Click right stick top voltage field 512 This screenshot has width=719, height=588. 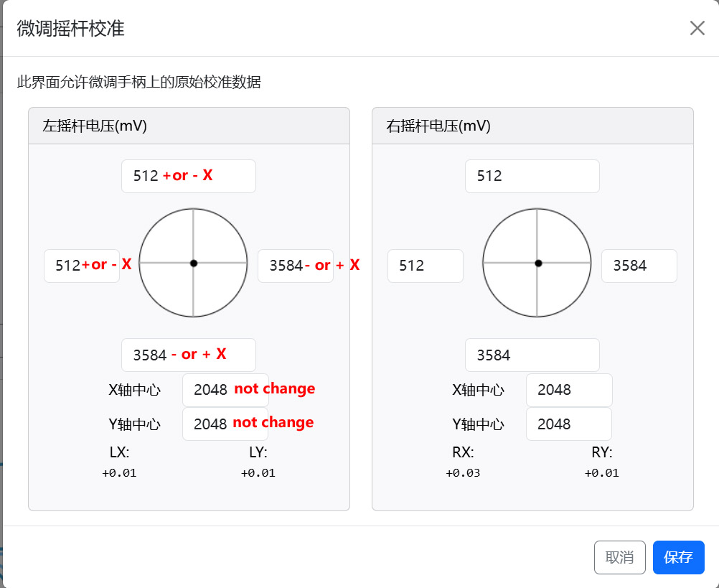point(532,176)
